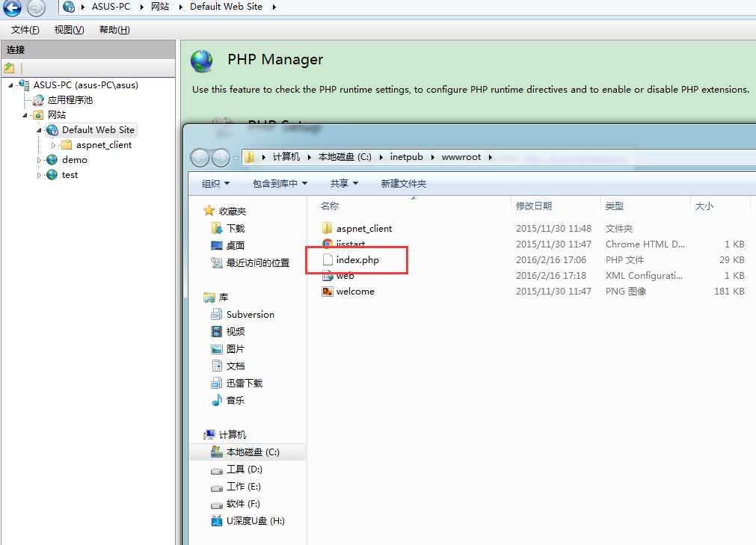Click the Computer icon in navigation pane
The image size is (756, 545).
(209, 434)
